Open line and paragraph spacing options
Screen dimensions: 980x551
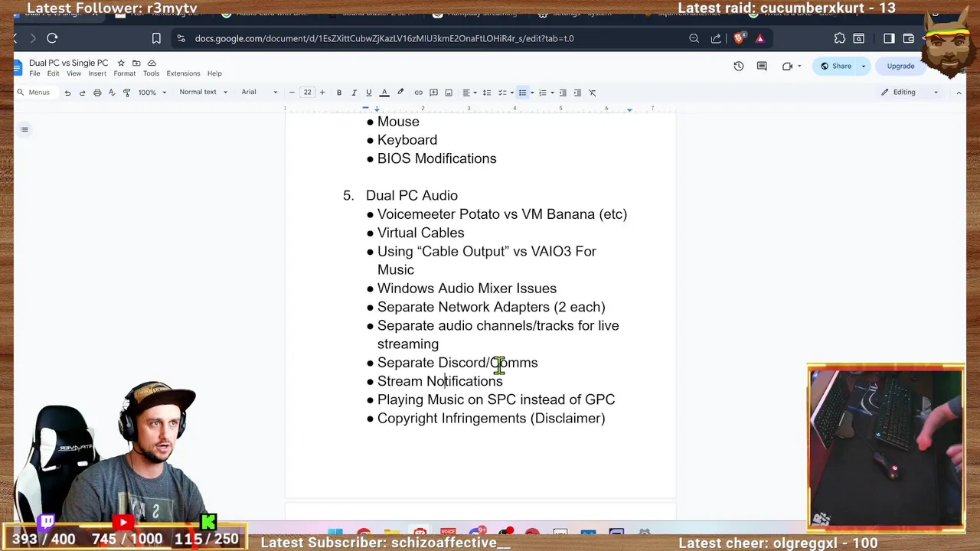pos(486,93)
